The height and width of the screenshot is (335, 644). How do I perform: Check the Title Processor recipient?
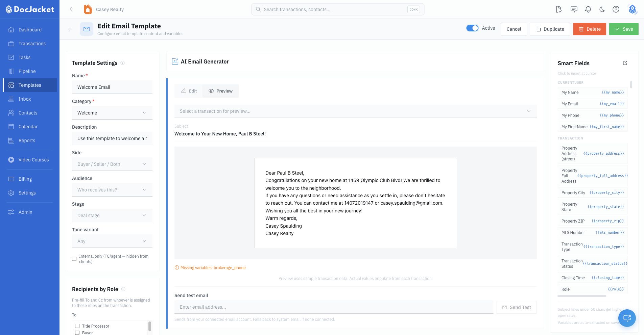coord(77,326)
